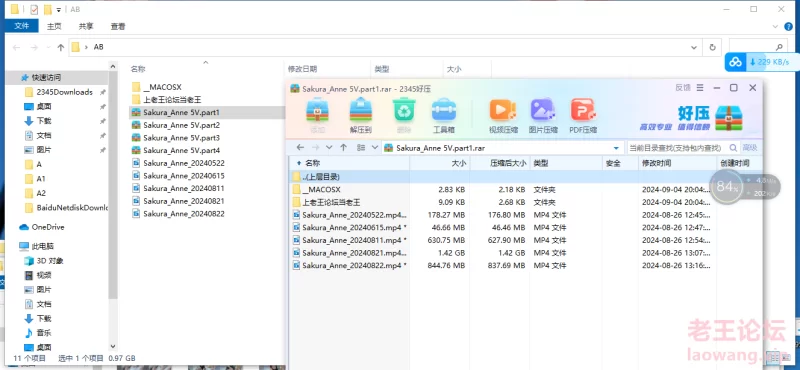This screenshot has height=370, width=800.
Task: Click the 630.75 MB size cell
Action: 445,240
